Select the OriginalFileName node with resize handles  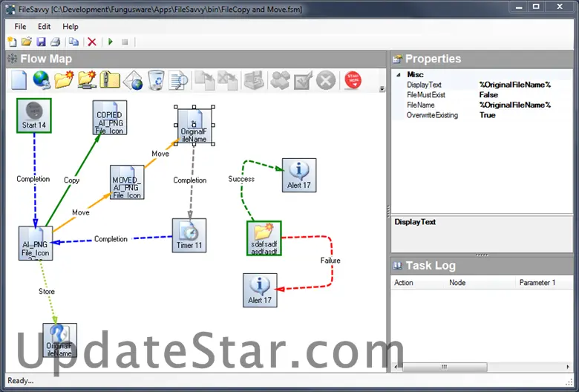[x=194, y=125]
